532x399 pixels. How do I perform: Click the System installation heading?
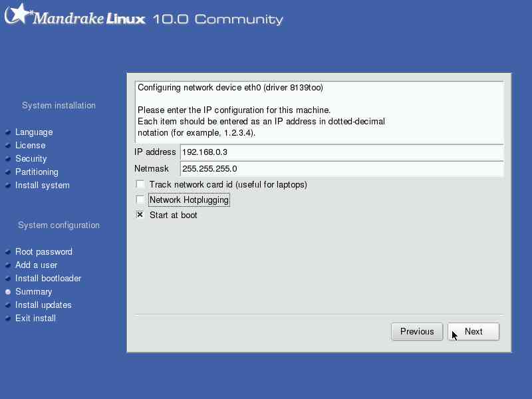point(59,106)
